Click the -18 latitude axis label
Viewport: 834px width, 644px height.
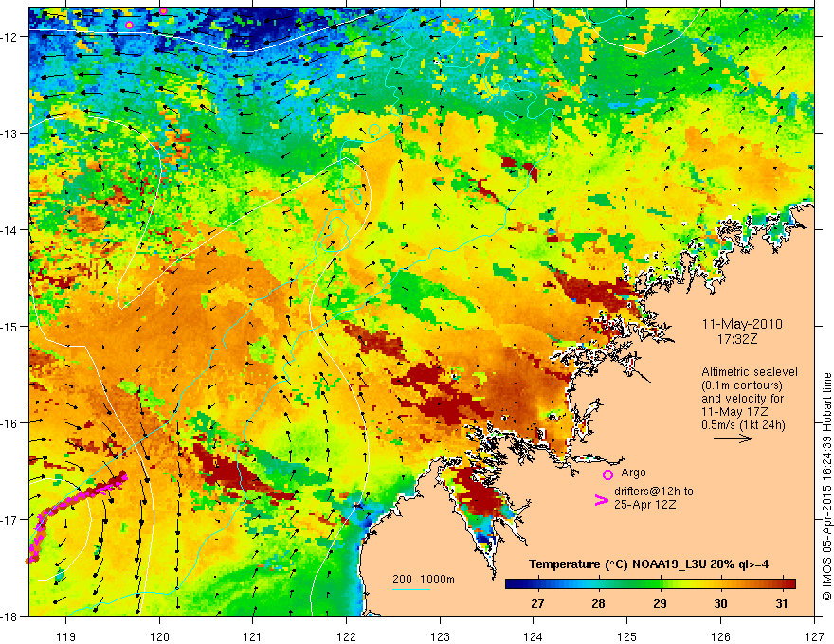(10, 617)
